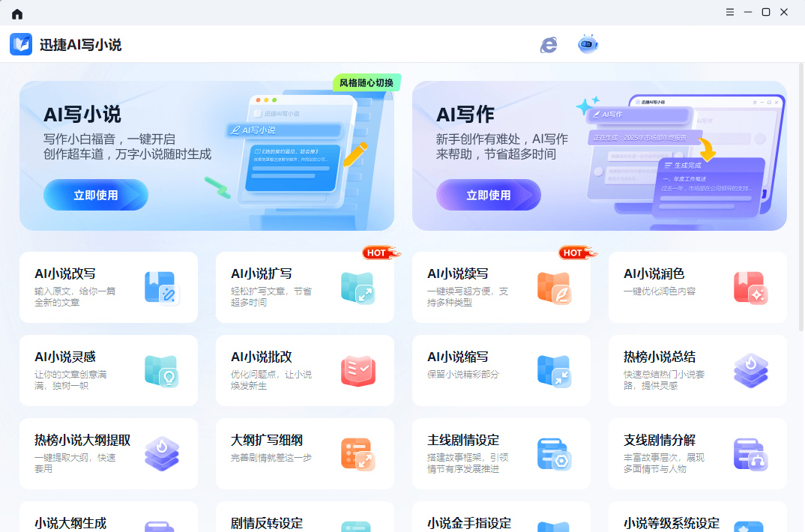Open 小说金手指设定 card title

pyautogui.click(x=469, y=523)
